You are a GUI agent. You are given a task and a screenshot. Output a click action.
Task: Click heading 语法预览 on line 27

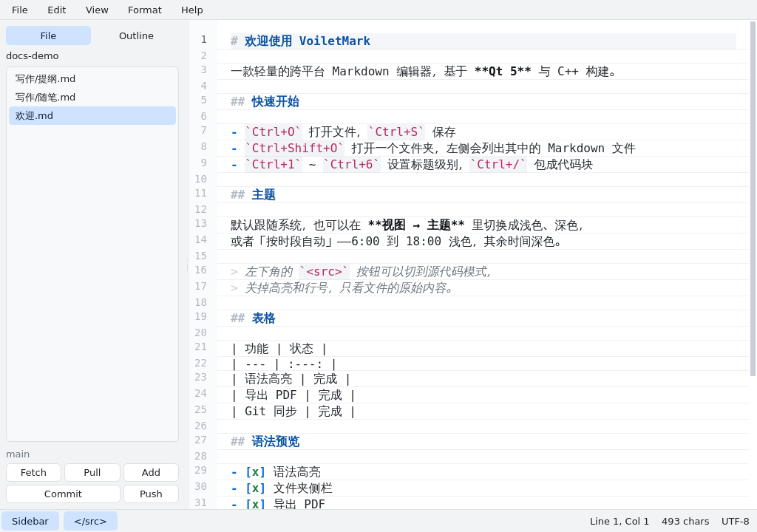click(275, 442)
